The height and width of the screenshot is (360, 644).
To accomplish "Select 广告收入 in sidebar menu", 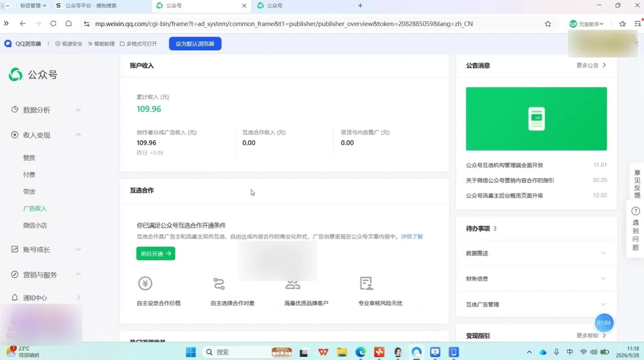I will [35, 209].
